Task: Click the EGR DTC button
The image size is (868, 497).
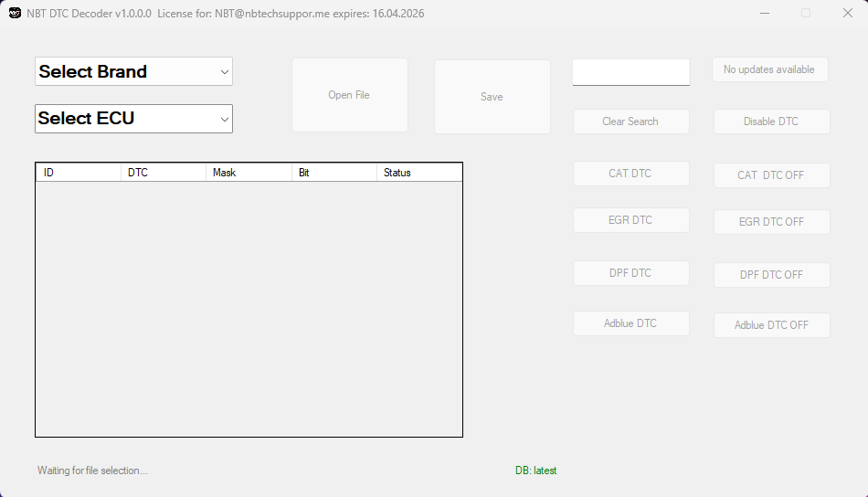Action: click(631, 220)
